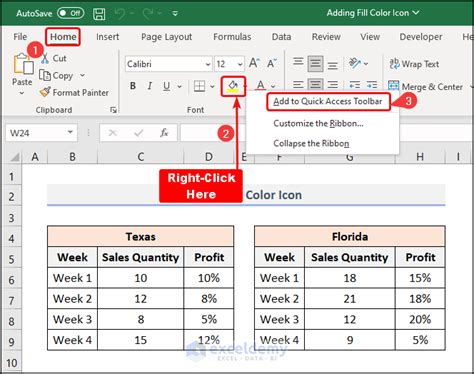Open the file name dropdown chevron
The image size is (474, 374).
416,13
